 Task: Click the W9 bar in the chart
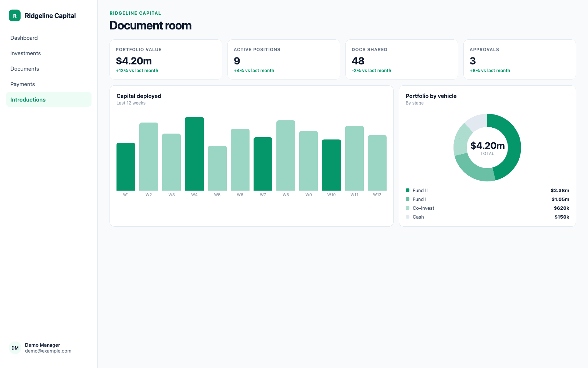(308, 161)
